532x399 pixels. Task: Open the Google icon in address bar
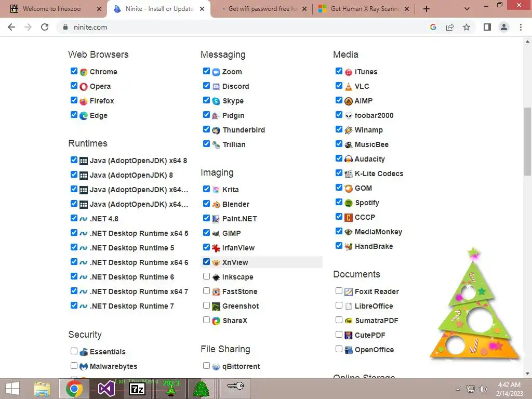click(433, 27)
